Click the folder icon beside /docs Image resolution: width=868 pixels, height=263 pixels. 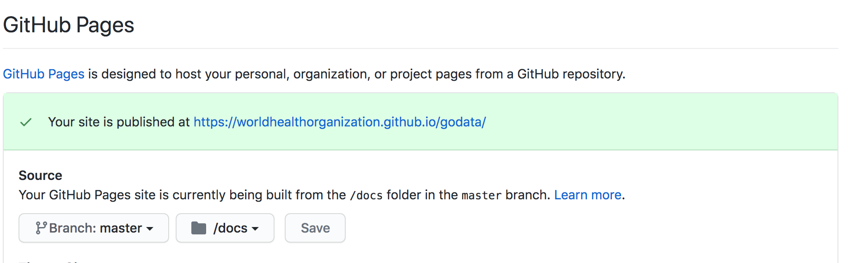(x=199, y=228)
